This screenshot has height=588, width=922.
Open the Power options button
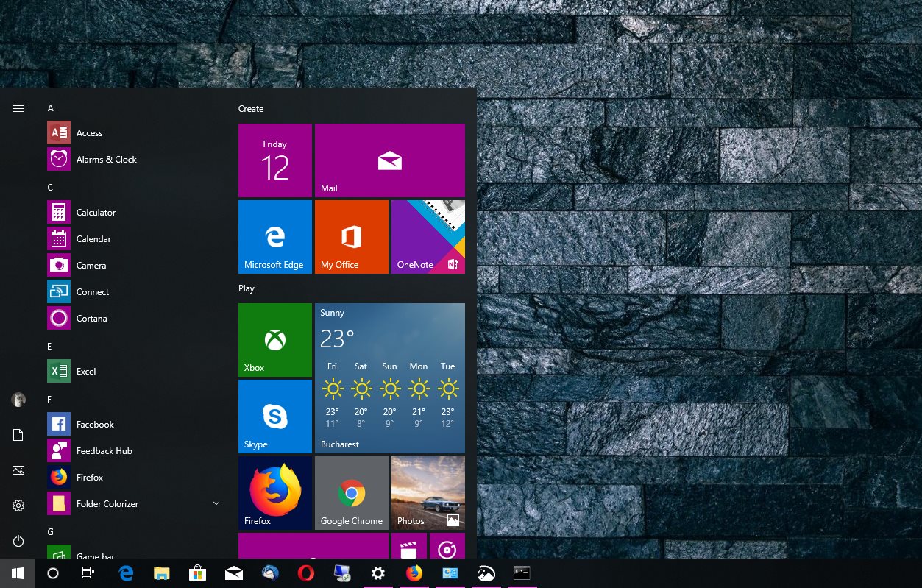pyautogui.click(x=18, y=541)
